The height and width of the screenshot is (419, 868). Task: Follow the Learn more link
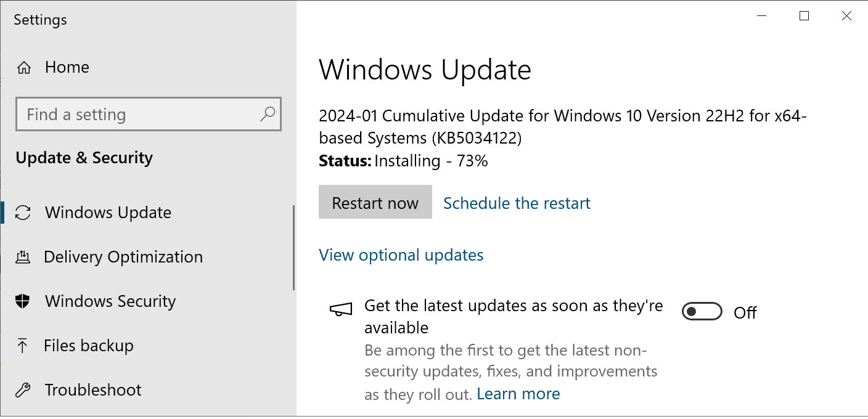518,394
